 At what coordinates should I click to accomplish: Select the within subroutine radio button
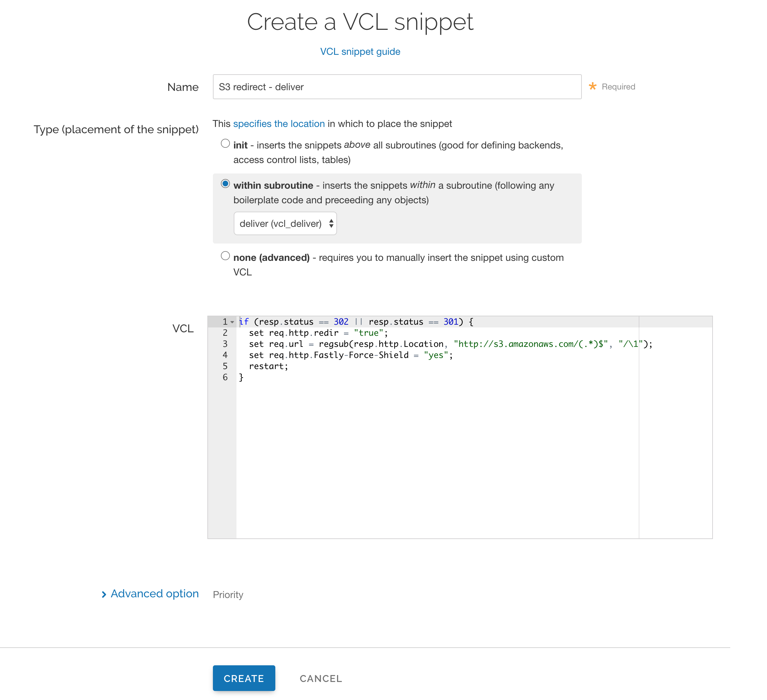pos(225,184)
